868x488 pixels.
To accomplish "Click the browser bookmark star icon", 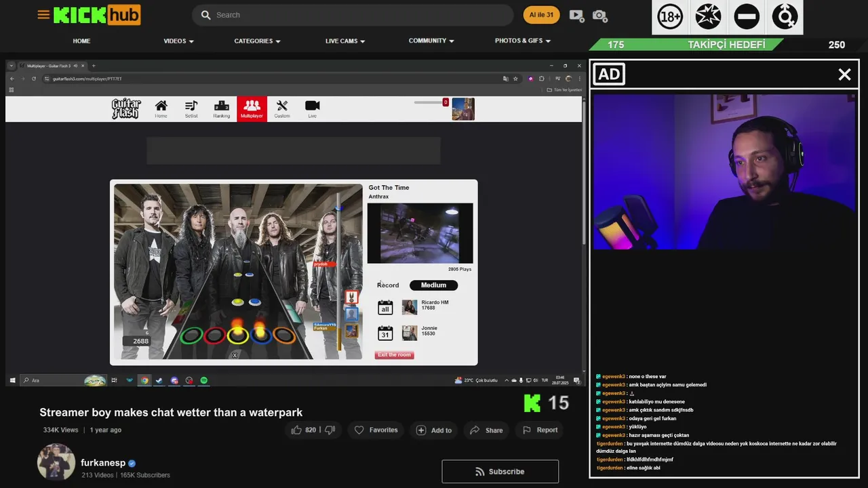I will [x=515, y=79].
